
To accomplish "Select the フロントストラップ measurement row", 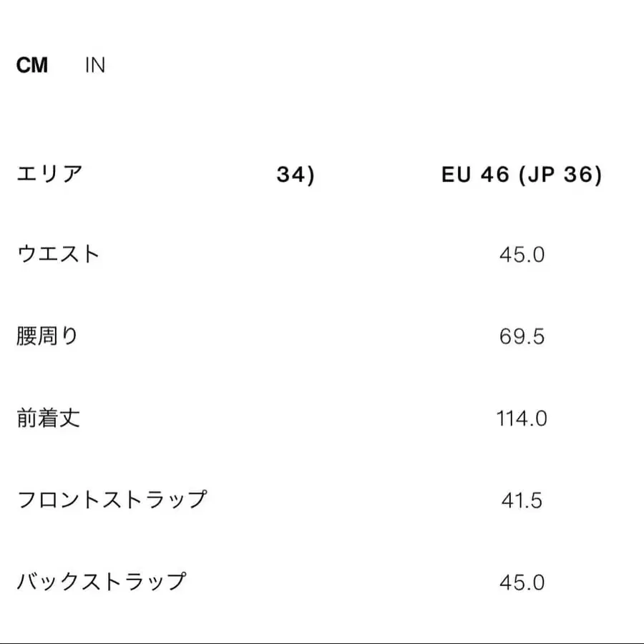I will pos(111,501).
